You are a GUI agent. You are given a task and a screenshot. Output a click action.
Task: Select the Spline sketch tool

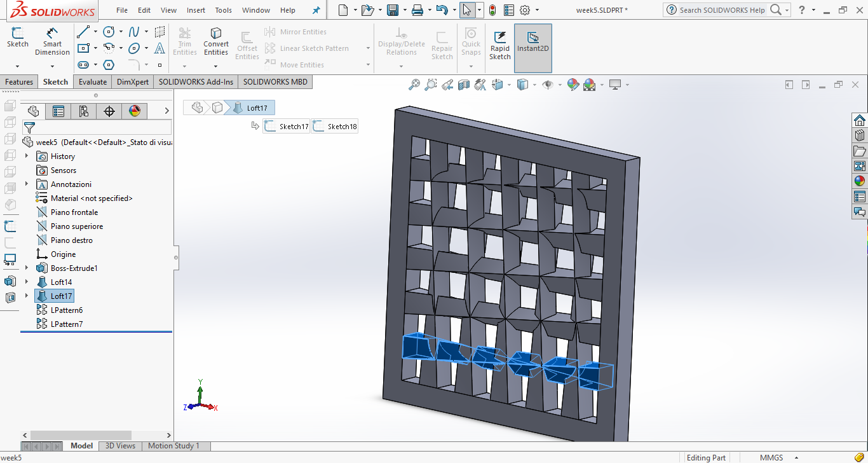(134, 31)
